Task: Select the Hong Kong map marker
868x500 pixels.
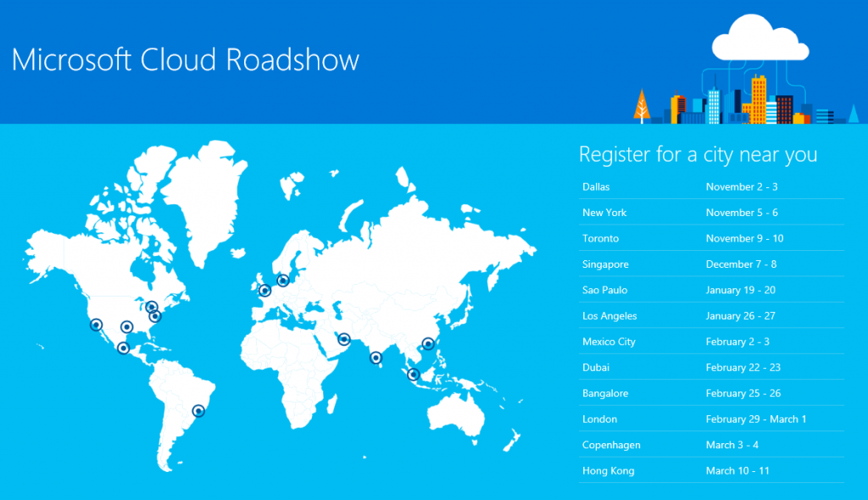Action: 428,344
